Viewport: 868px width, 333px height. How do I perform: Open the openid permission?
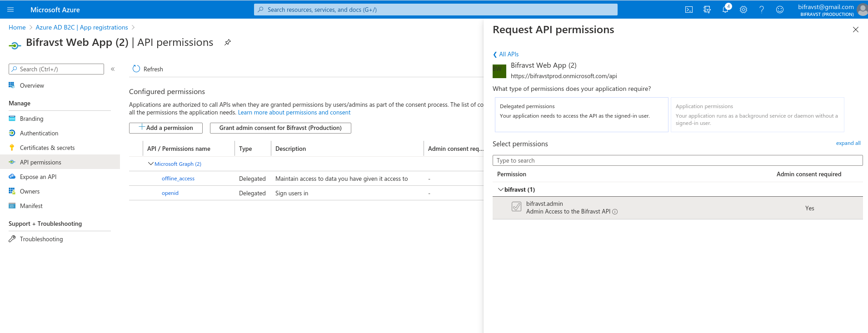pyautogui.click(x=170, y=193)
